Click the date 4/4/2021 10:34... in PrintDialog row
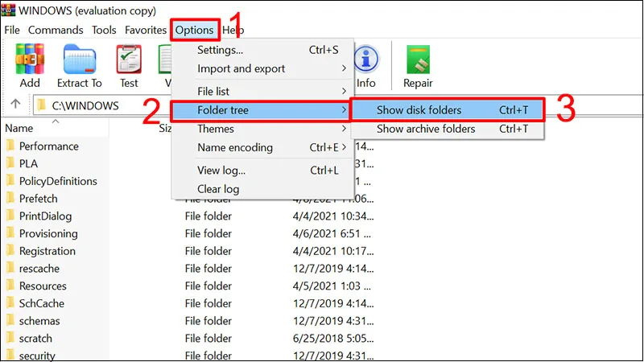The width and height of the screenshot is (644, 362). tap(333, 216)
